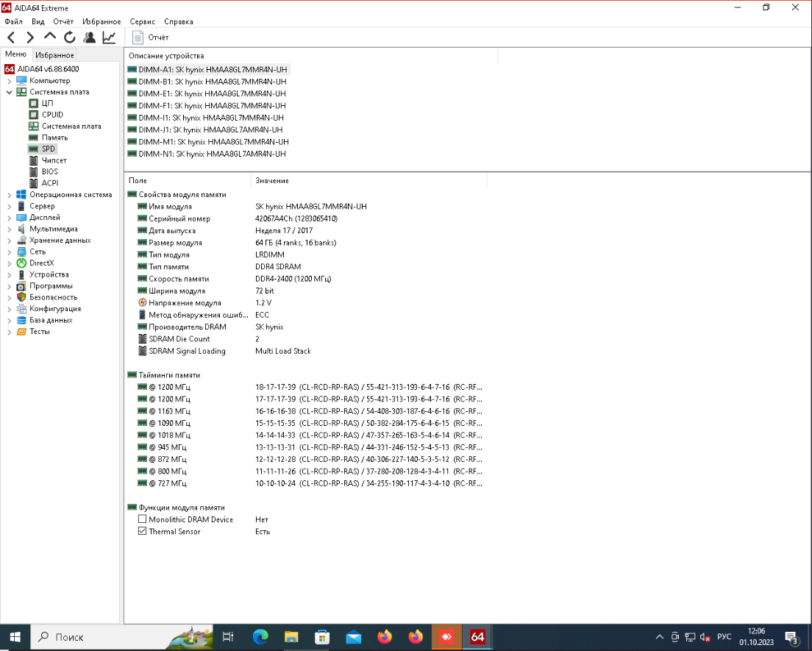This screenshot has width=812, height=651.
Task: Select the ЦП item icon
Action: 34,103
